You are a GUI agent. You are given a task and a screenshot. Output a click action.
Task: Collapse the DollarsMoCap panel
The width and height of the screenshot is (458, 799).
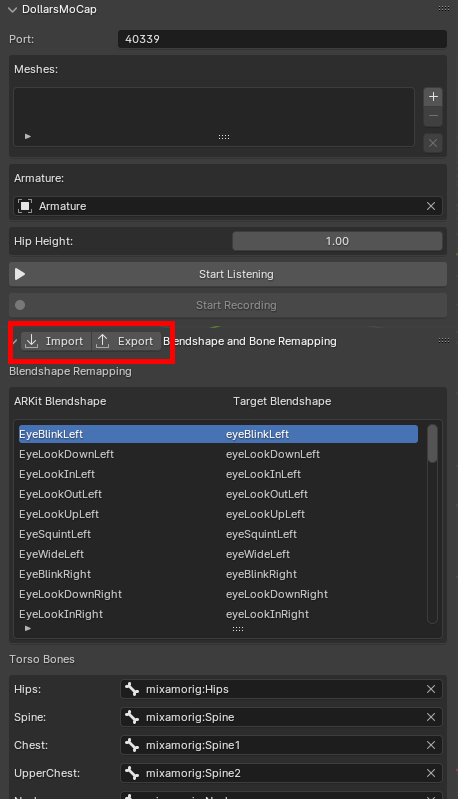tap(13, 10)
